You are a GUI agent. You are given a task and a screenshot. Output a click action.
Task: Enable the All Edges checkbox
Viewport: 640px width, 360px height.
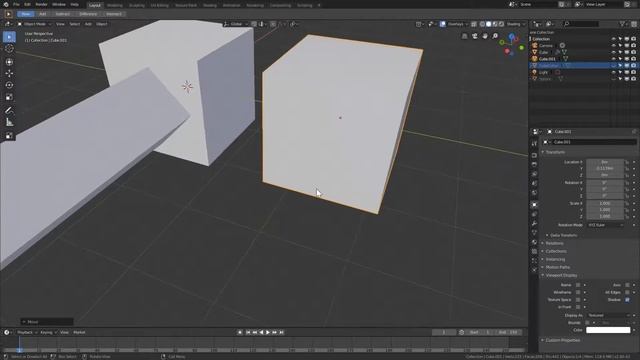point(627,292)
